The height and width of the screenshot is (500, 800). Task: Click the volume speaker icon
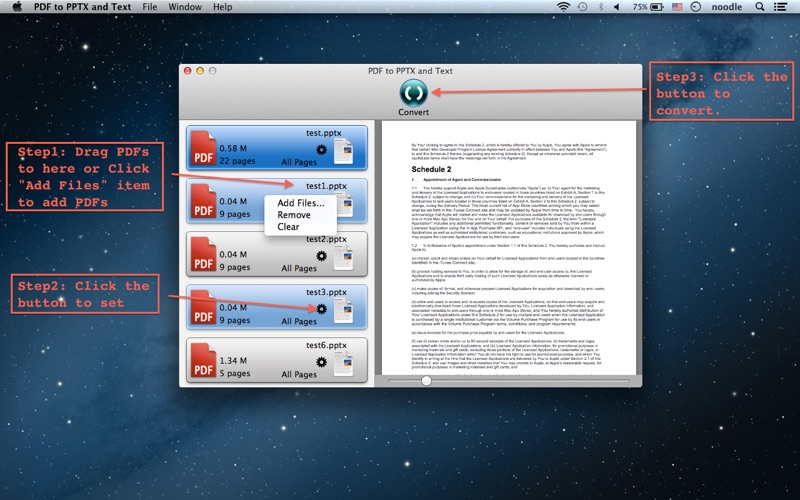(616, 7)
